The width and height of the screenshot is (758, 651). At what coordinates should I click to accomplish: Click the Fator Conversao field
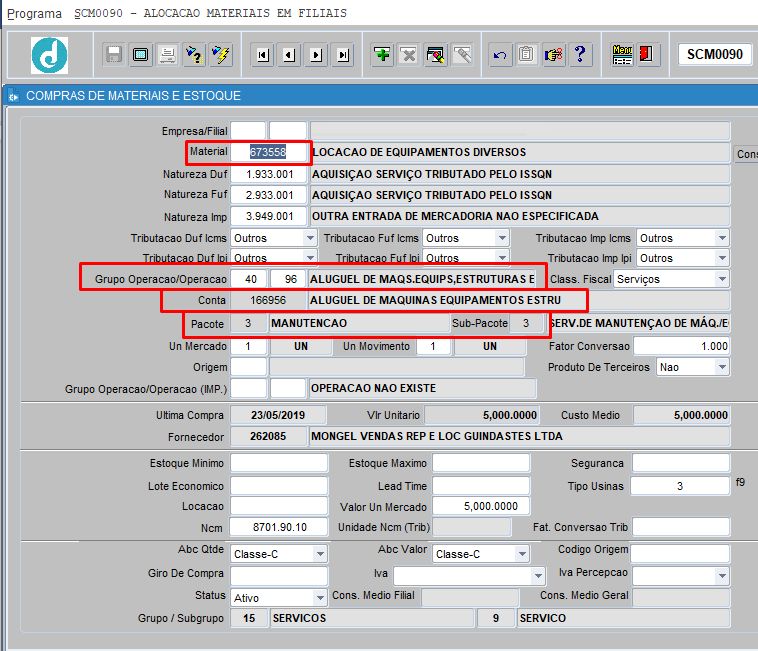682,346
